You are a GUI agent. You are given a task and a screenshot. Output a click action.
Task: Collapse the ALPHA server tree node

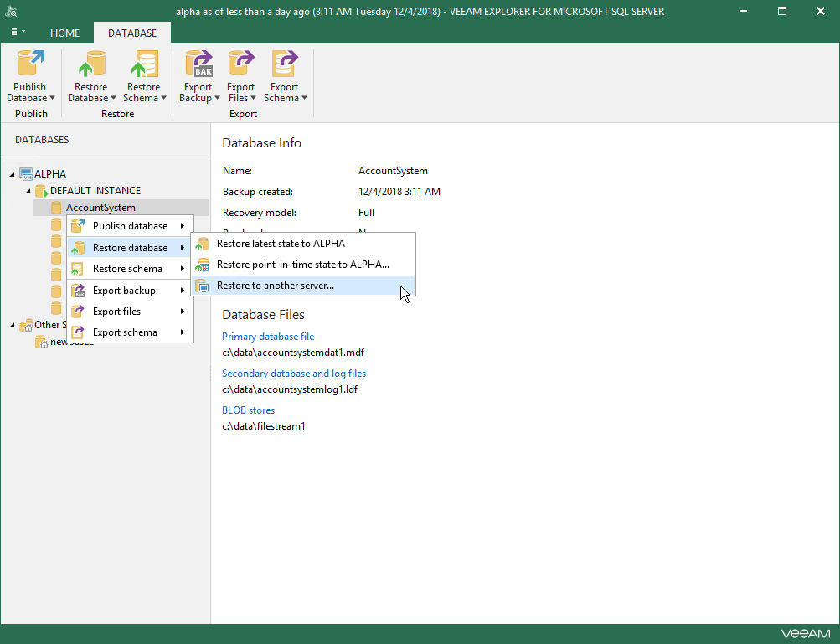[x=13, y=174]
